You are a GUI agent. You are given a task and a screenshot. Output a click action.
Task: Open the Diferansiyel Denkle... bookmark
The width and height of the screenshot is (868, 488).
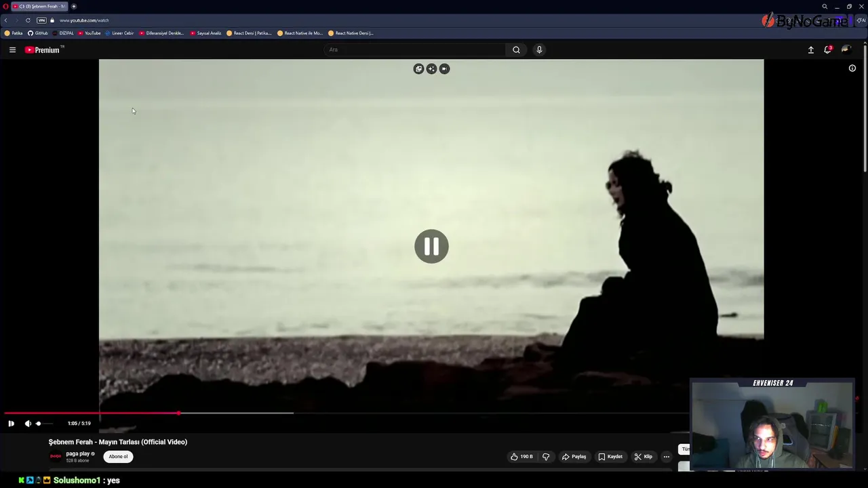coord(161,33)
